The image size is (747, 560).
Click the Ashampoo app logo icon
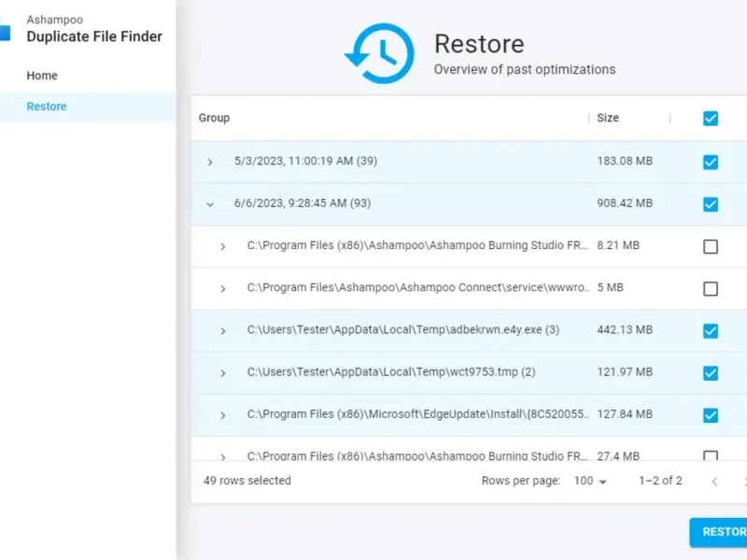[x=5, y=33]
